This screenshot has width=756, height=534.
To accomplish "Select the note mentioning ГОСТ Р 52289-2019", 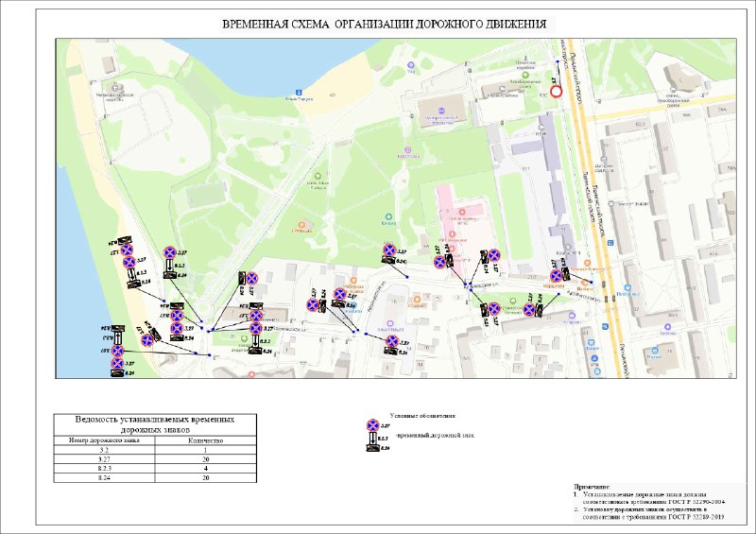I will pos(652,513).
